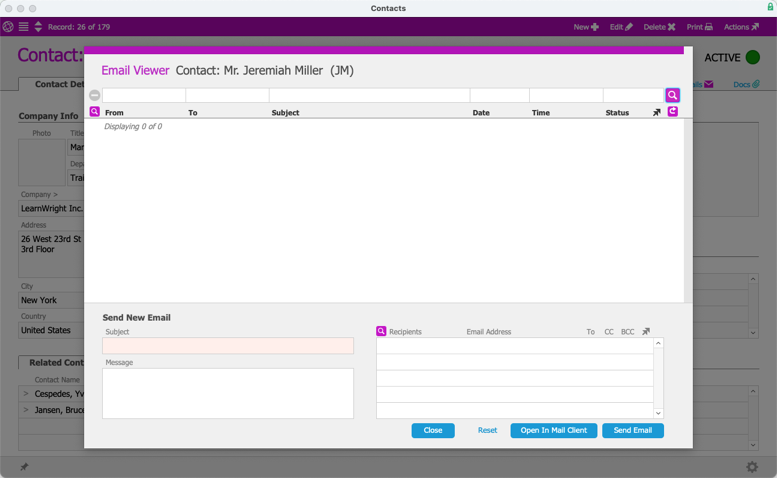
Task: Click the Company > link label
Action: point(39,194)
